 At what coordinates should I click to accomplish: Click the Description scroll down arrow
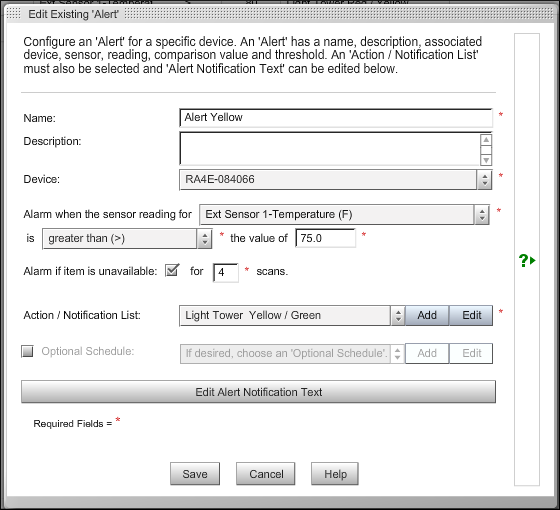(486, 160)
